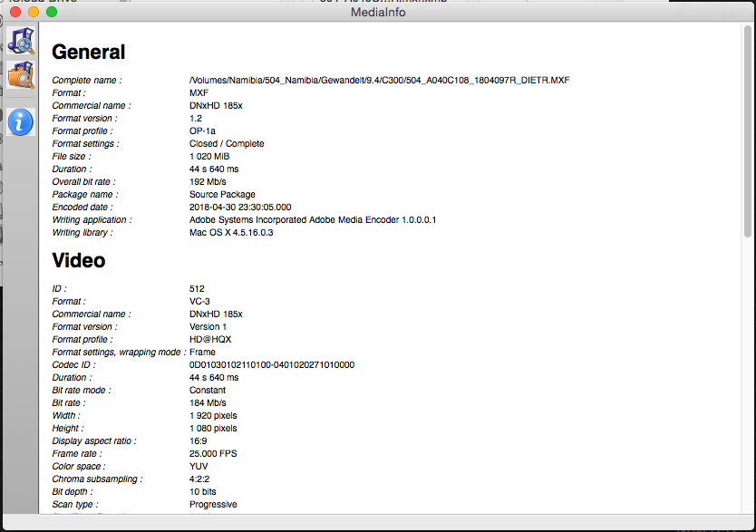Select the Encoded date value
The image size is (756, 532).
pos(240,208)
